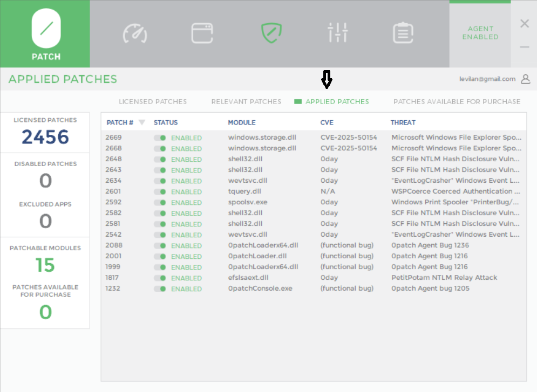537x392 pixels.
Task: Switch to RELEVANT PATCHES tab
Action: pos(246,101)
